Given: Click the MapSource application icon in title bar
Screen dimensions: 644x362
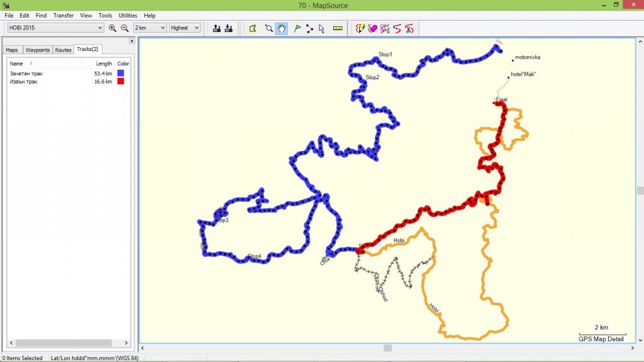Looking at the screenshot, I should 6,5.
